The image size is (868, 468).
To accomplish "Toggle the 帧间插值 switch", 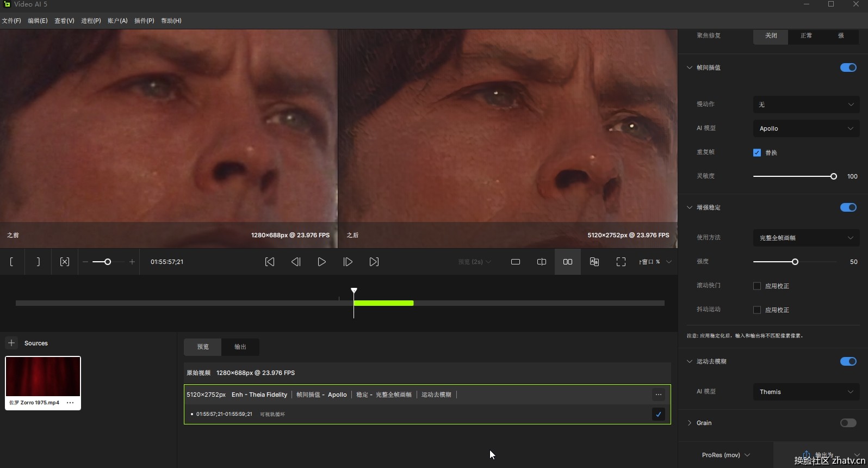I will [x=848, y=67].
